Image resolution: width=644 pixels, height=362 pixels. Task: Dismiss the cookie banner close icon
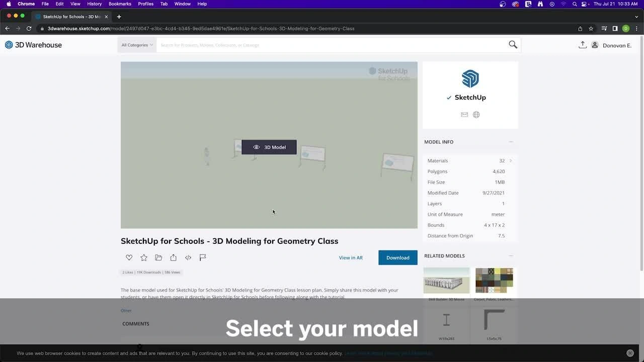630,353
